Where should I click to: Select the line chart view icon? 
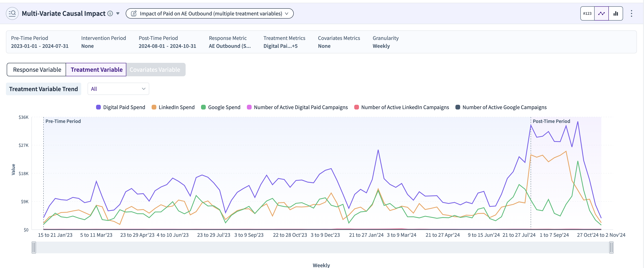601,13
